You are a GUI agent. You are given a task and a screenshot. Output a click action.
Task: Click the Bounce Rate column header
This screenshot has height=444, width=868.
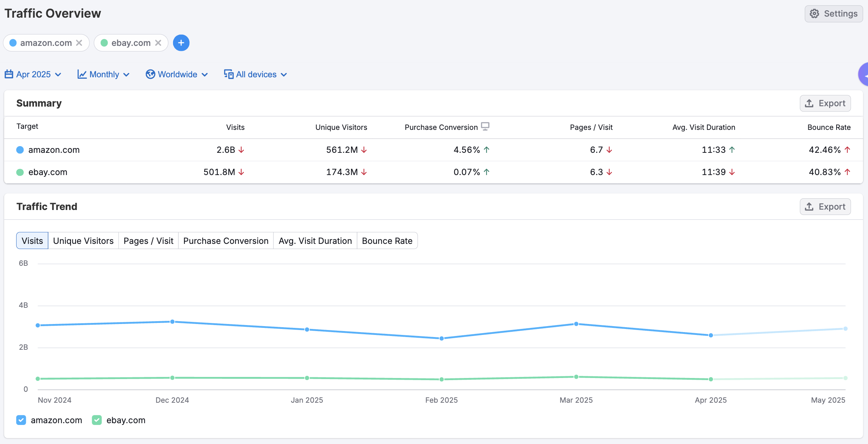[829, 127]
